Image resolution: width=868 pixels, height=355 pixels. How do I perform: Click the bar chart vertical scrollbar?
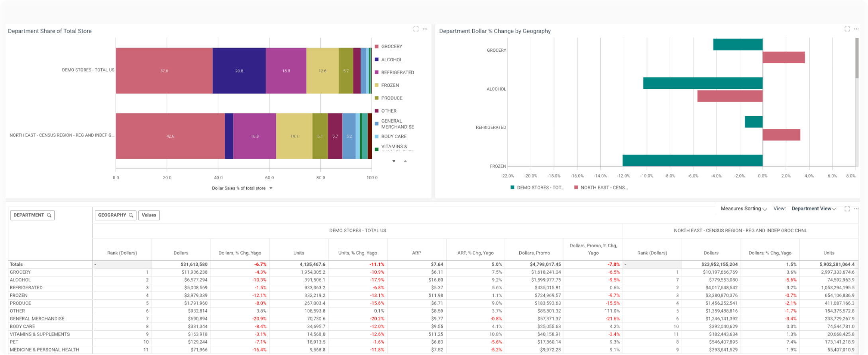(x=857, y=58)
